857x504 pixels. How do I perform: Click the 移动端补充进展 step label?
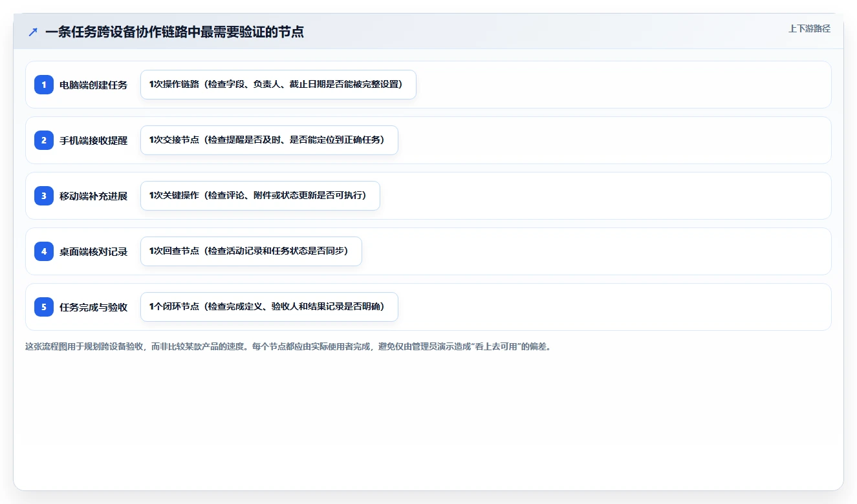[x=94, y=196]
